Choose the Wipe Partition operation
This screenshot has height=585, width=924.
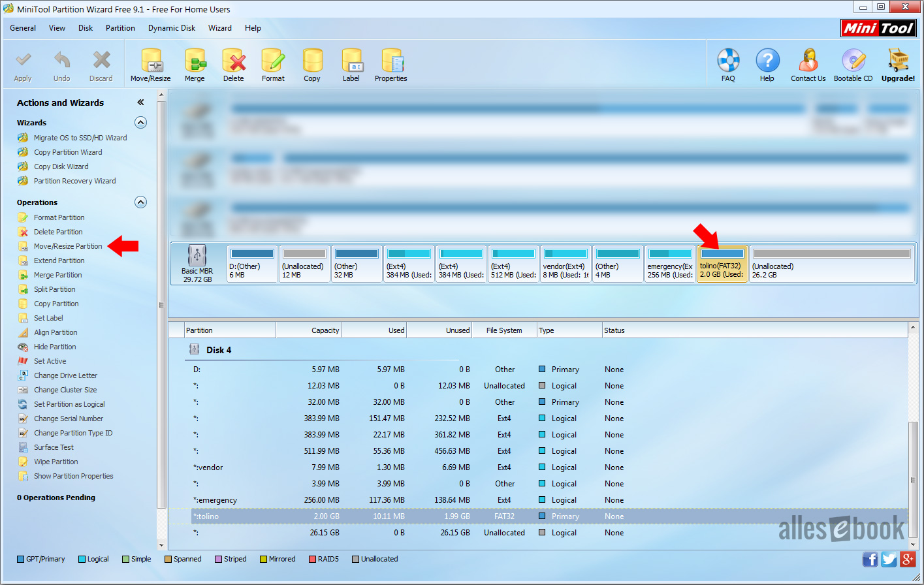click(x=56, y=462)
